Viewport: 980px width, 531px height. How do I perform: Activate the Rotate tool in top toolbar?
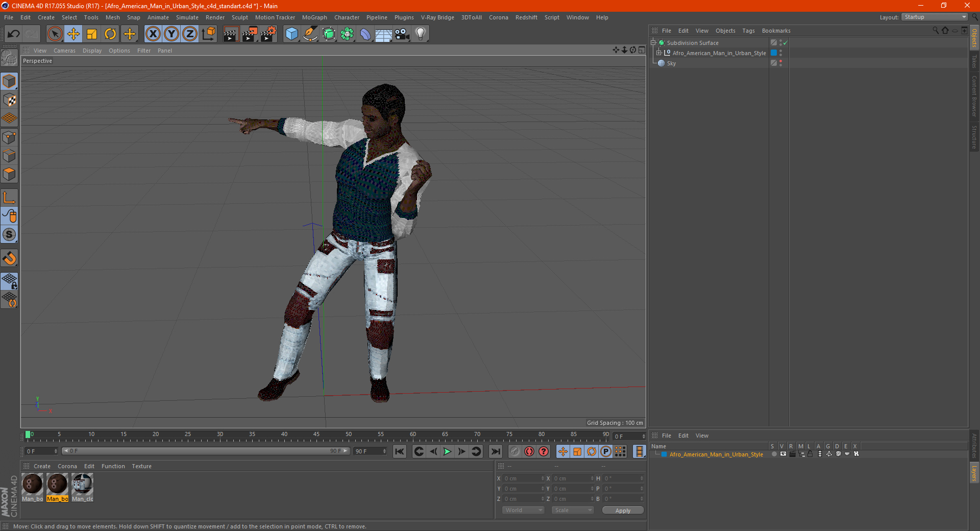[x=110, y=34]
